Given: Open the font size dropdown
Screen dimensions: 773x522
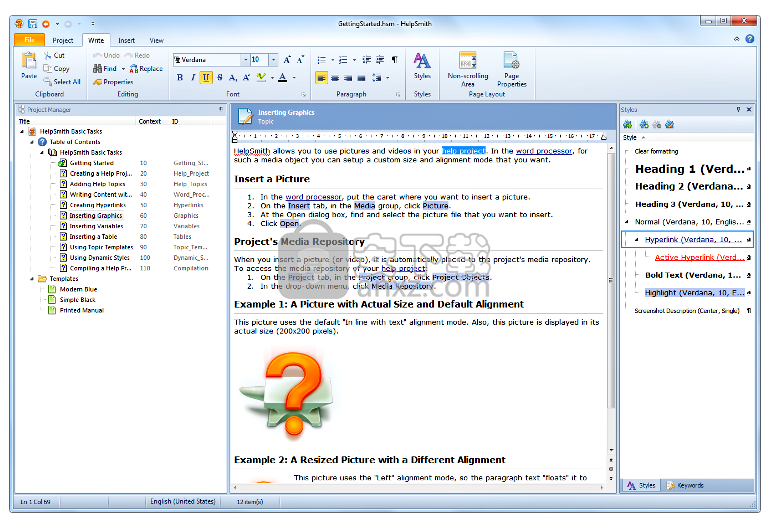Looking at the screenshot, I should 274,60.
